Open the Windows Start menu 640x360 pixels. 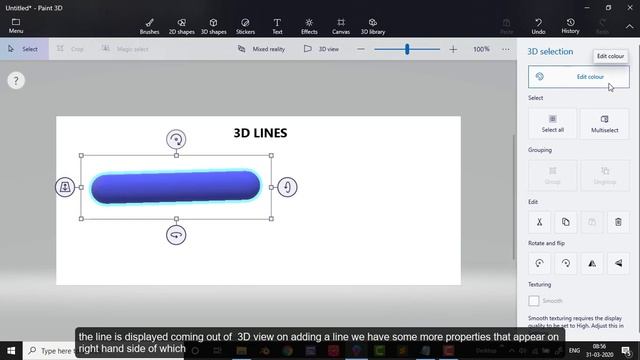tap(11, 351)
